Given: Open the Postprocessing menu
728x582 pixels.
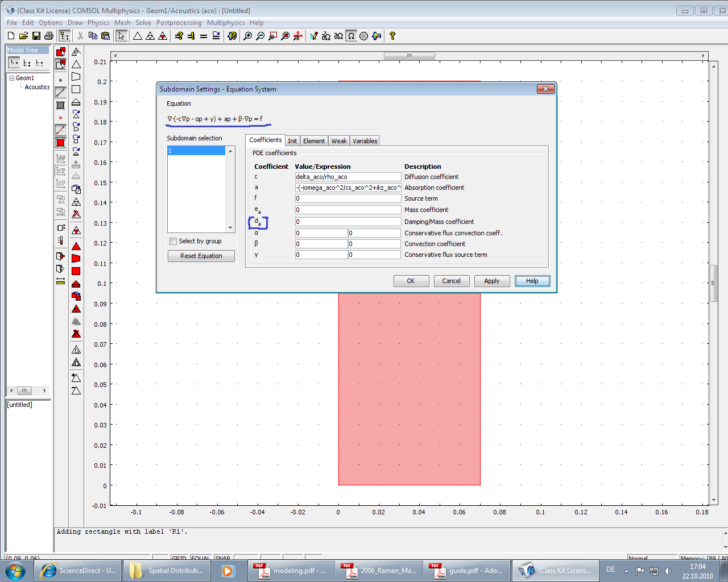Looking at the screenshot, I should (179, 23).
